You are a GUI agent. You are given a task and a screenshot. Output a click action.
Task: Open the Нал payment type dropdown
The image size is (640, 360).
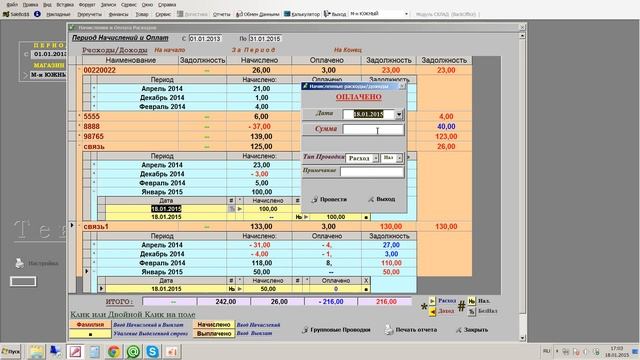tap(400, 158)
